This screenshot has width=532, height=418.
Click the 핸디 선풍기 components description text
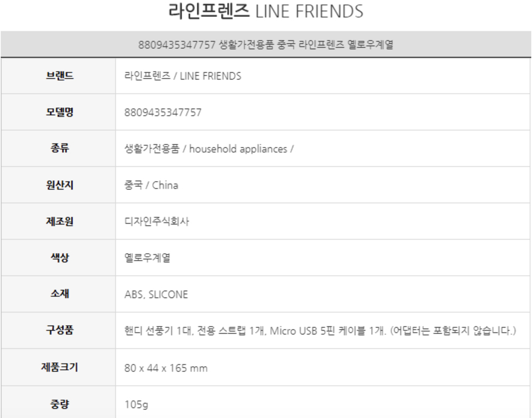pyautogui.click(x=320, y=330)
